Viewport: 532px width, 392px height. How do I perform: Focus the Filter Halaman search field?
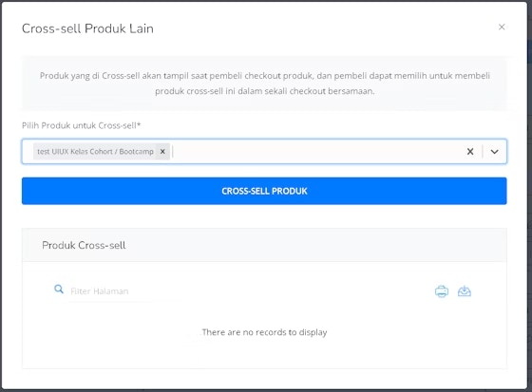pyautogui.click(x=110, y=291)
